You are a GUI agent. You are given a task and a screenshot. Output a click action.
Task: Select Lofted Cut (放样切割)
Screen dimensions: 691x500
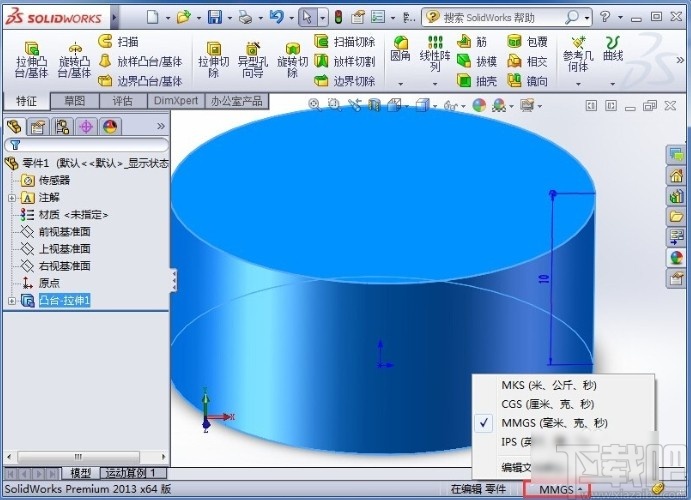(345, 61)
